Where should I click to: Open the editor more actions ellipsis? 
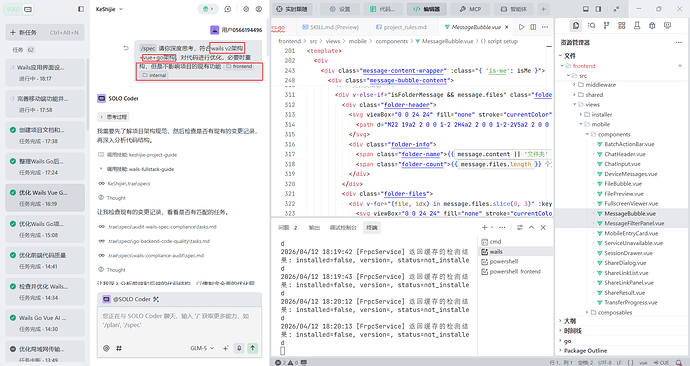coord(545,27)
